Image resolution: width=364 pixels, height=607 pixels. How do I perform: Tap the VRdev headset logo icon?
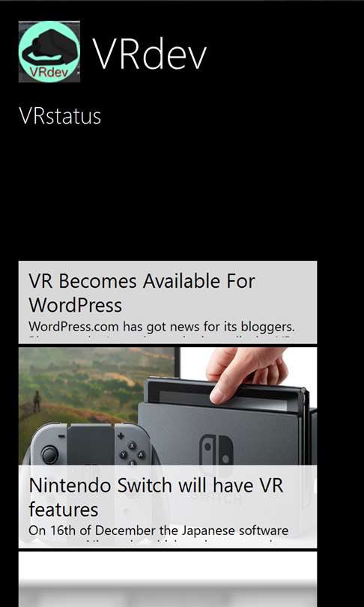pos(49,52)
